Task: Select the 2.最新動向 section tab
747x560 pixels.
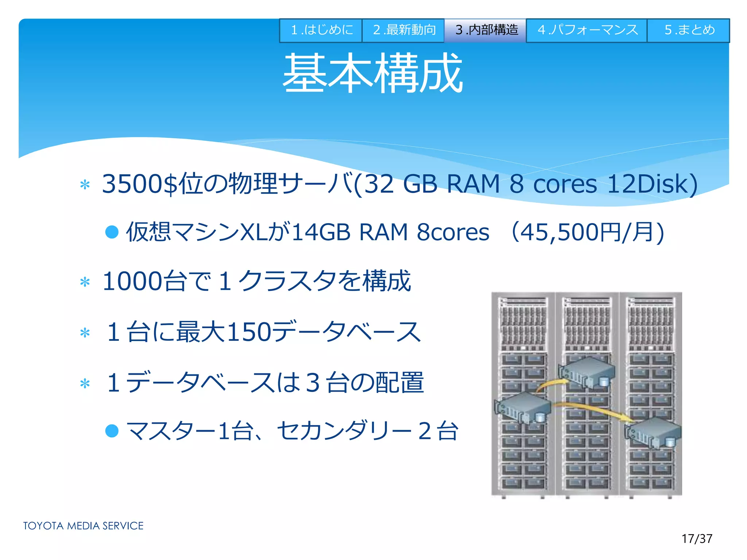Action: tap(403, 30)
